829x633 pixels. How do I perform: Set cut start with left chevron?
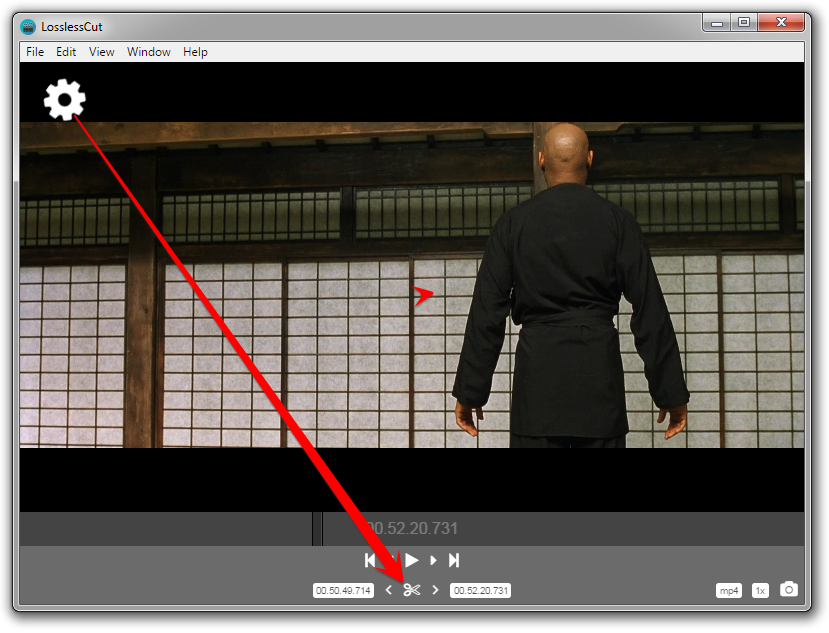tap(389, 590)
